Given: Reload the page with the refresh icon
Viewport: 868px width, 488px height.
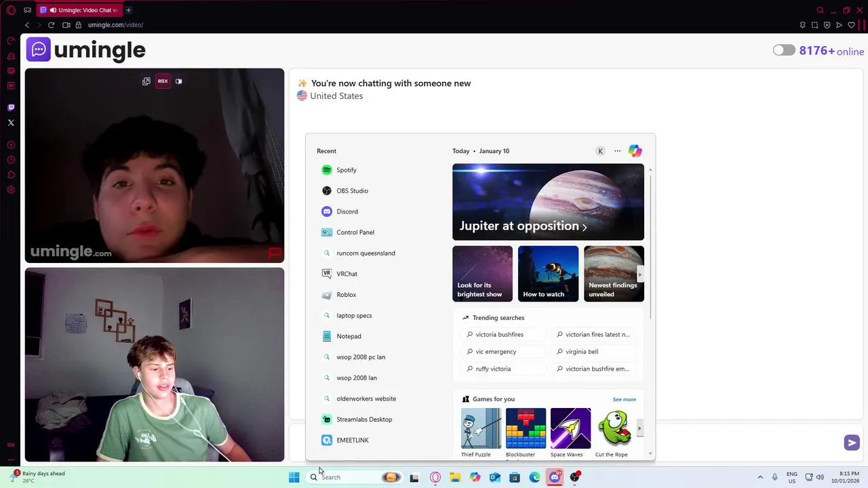Looking at the screenshot, I should (x=51, y=25).
